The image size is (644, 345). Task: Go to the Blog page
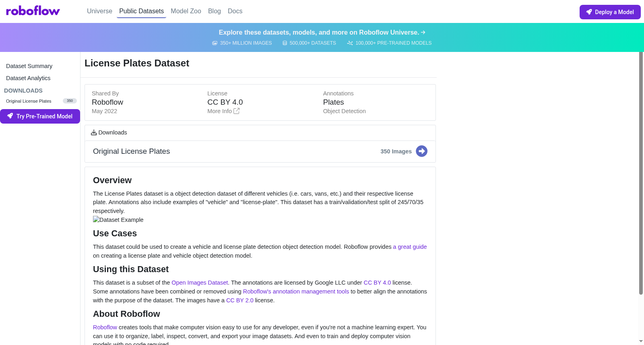[215, 11]
